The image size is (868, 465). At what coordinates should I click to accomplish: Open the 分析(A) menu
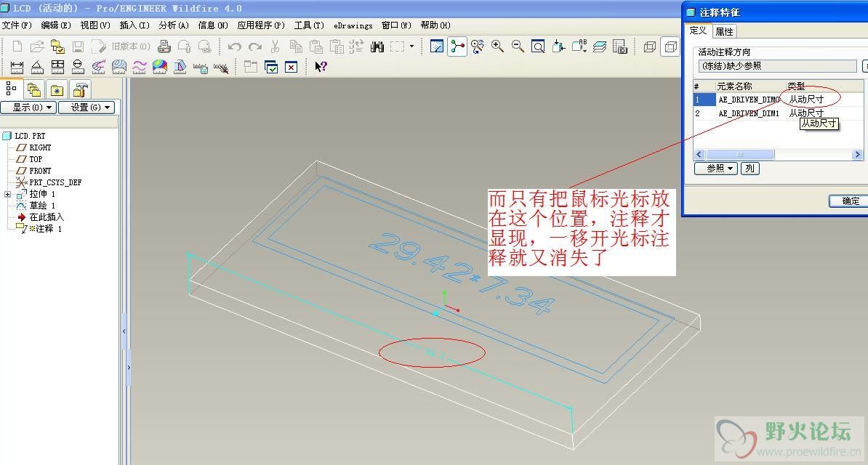point(174,25)
